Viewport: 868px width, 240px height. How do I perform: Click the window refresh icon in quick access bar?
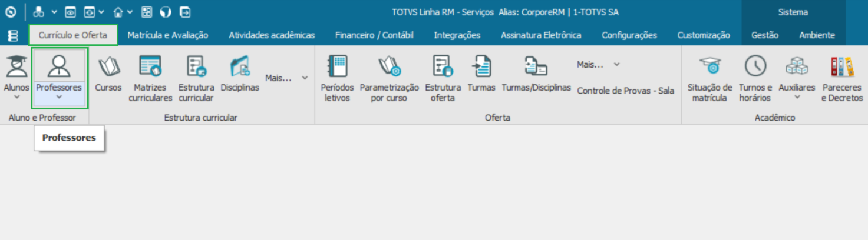coord(90,12)
